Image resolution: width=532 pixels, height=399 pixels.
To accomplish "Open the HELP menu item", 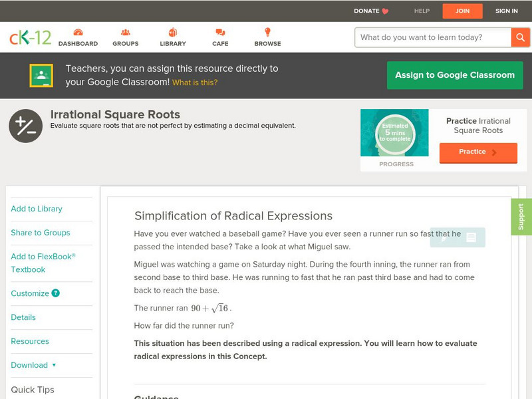I will [421, 11].
